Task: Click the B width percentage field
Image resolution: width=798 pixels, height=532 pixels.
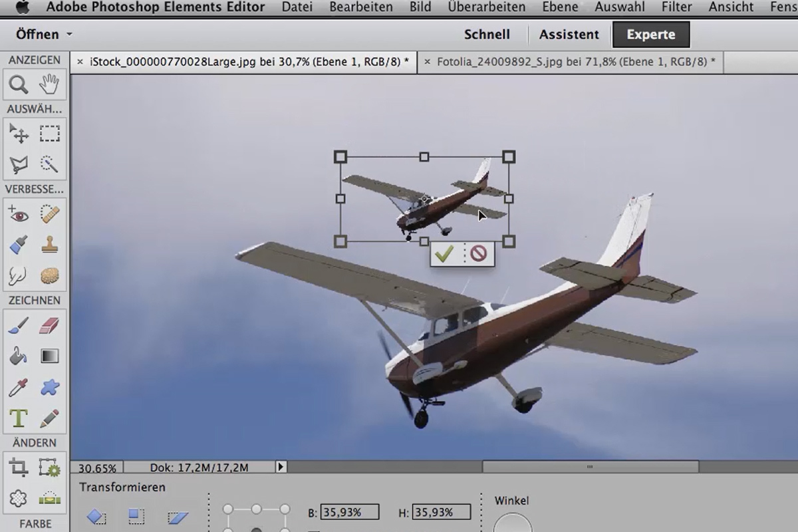Action: pos(350,512)
